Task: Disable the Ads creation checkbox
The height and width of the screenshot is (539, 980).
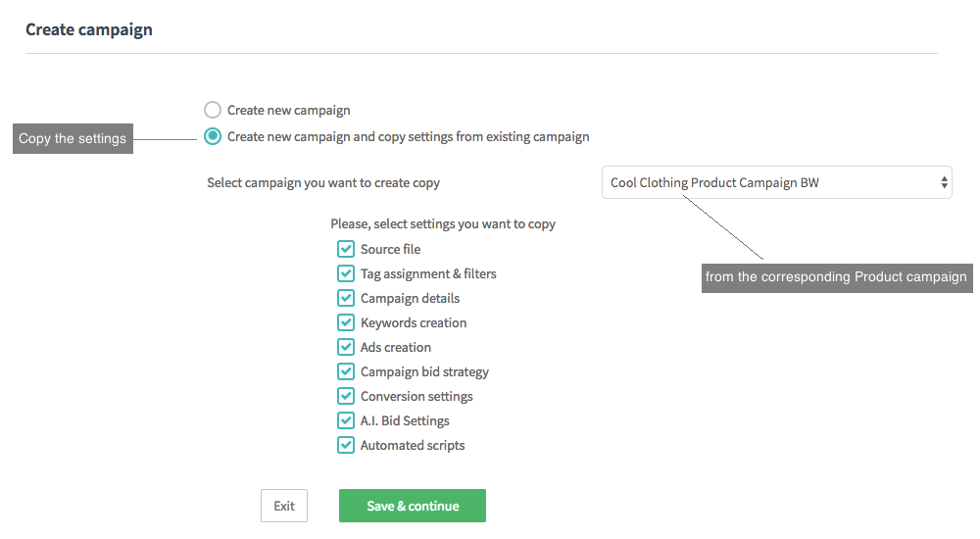Action: [345, 347]
